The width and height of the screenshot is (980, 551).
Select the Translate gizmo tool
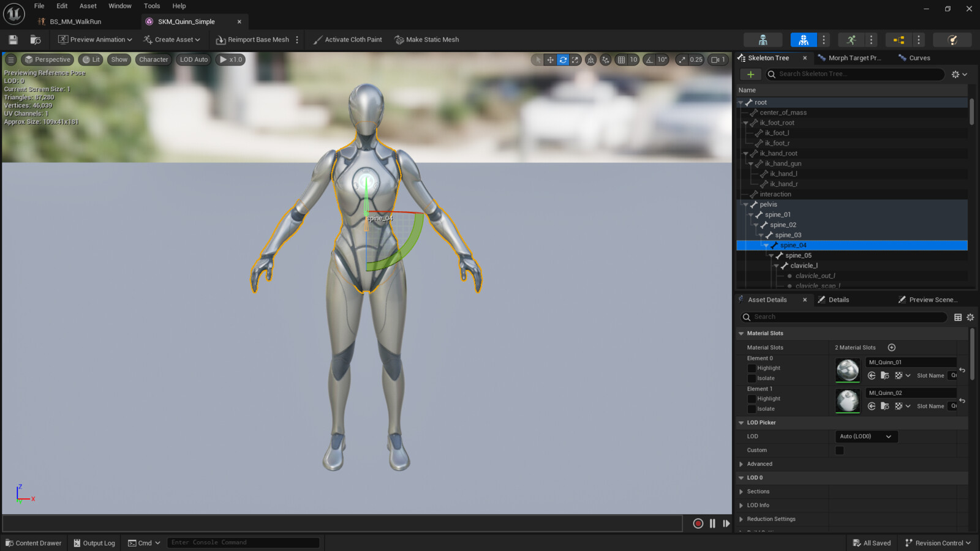550,59
